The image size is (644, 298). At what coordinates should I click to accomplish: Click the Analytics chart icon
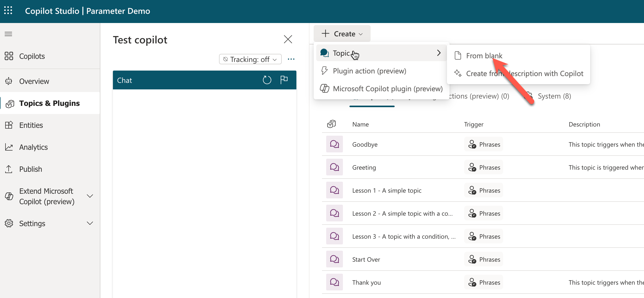pyautogui.click(x=9, y=147)
